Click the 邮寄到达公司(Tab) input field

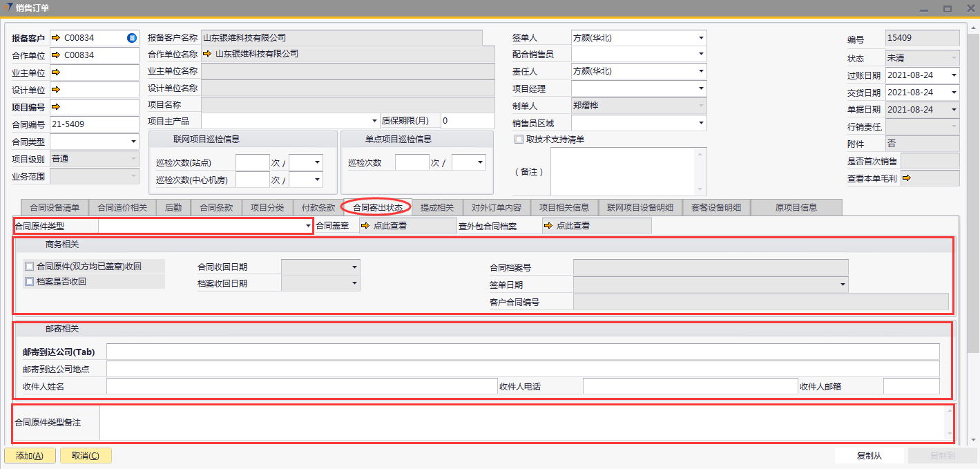(522, 352)
